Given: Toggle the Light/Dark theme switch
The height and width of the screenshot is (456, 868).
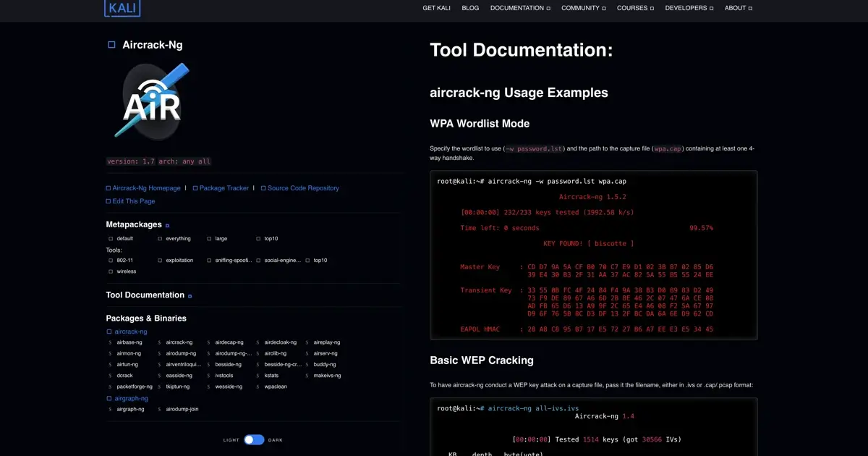Looking at the screenshot, I should pyautogui.click(x=254, y=439).
